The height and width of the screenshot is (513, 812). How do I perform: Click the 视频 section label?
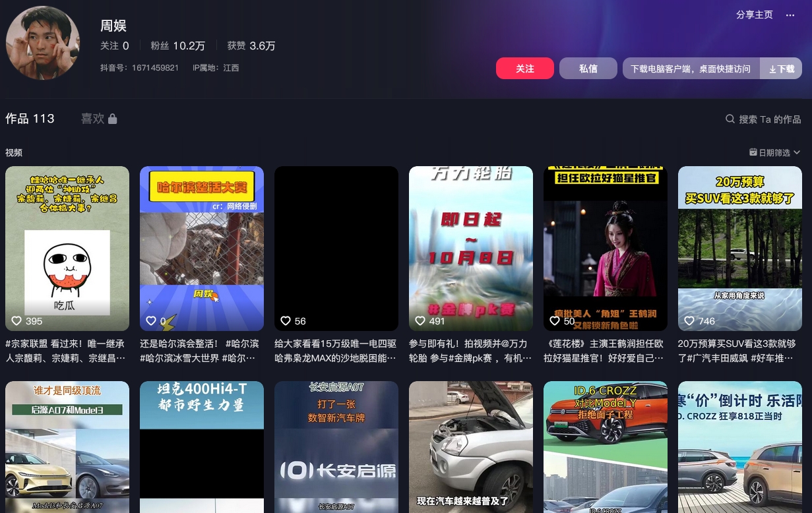pos(14,152)
